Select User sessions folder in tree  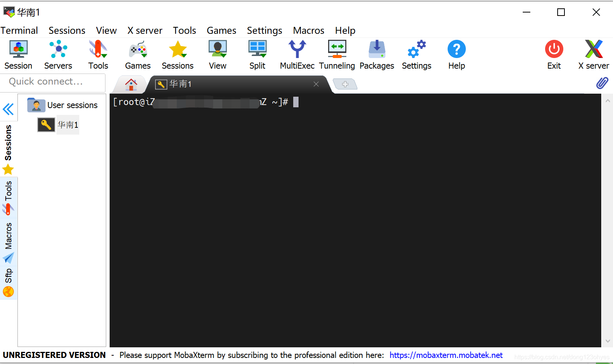[x=63, y=105]
